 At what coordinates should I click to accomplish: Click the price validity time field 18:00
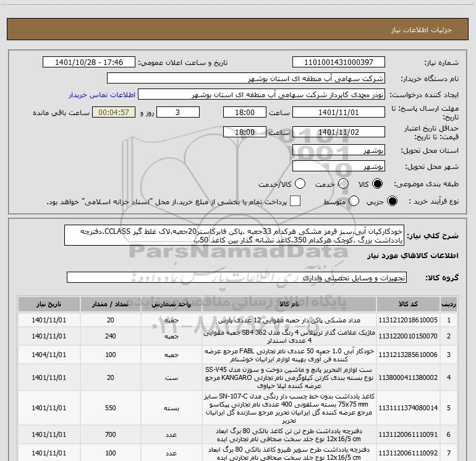245,132
